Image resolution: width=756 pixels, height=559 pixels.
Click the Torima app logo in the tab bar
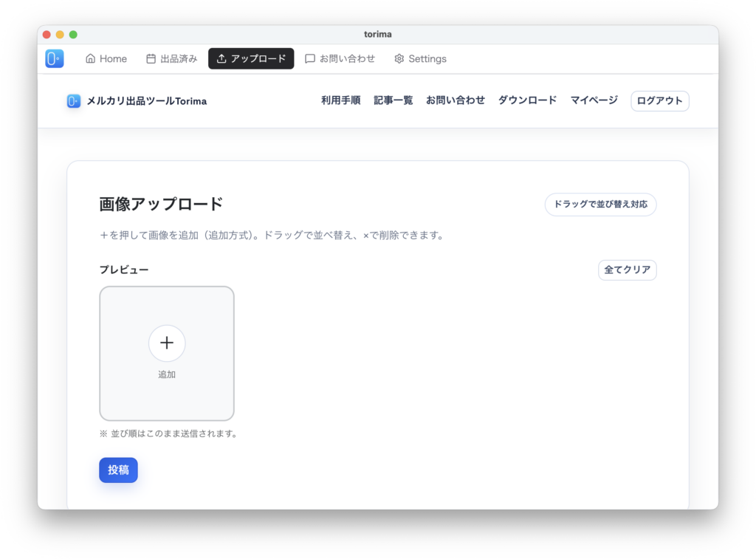click(54, 59)
